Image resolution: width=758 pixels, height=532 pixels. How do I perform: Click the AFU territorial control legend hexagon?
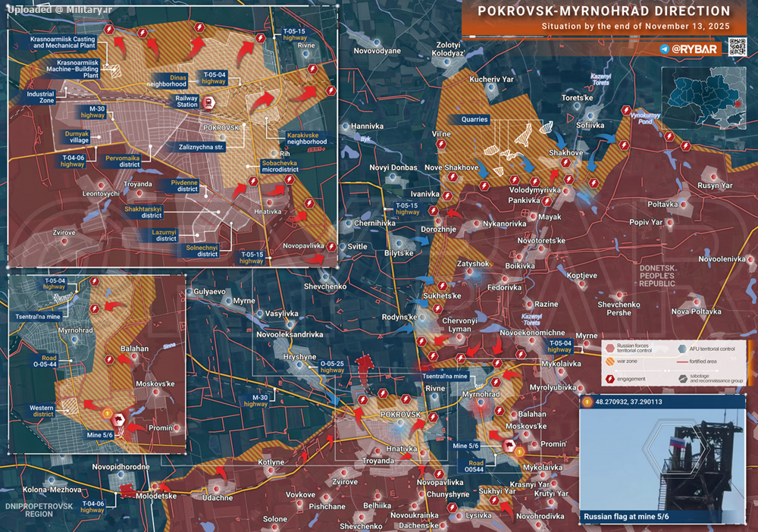[683, 349]
